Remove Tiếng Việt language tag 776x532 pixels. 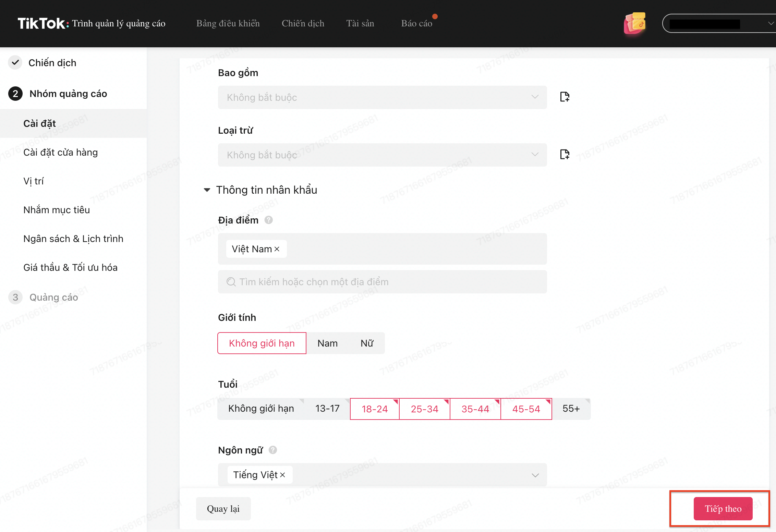[282, 475]
